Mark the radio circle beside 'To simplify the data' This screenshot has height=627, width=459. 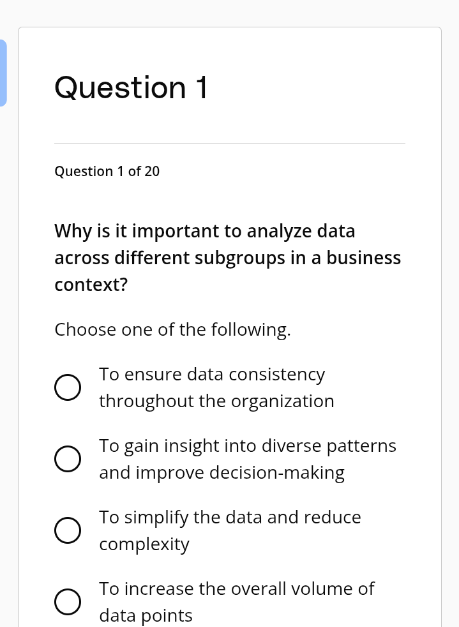coord(68,530)
